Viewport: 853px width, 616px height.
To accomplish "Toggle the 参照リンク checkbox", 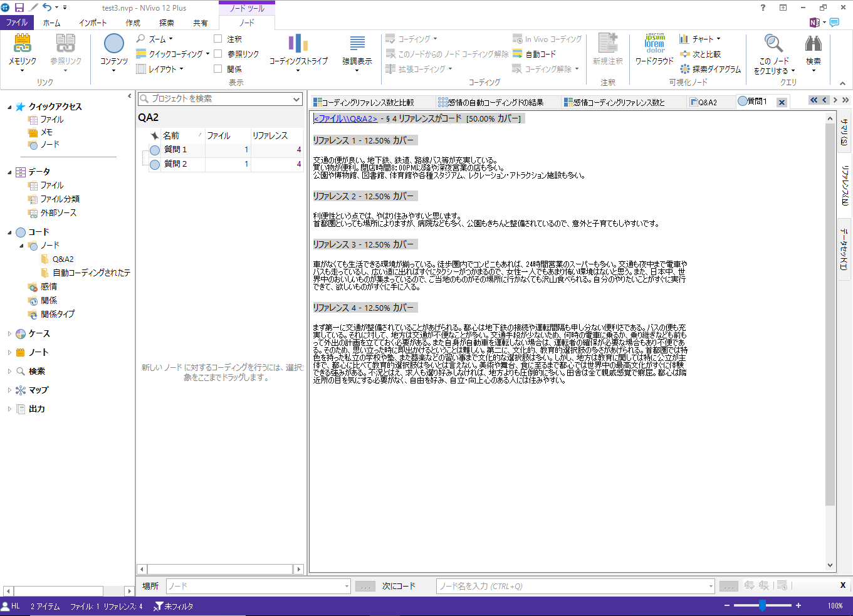I will coord(218,54).
